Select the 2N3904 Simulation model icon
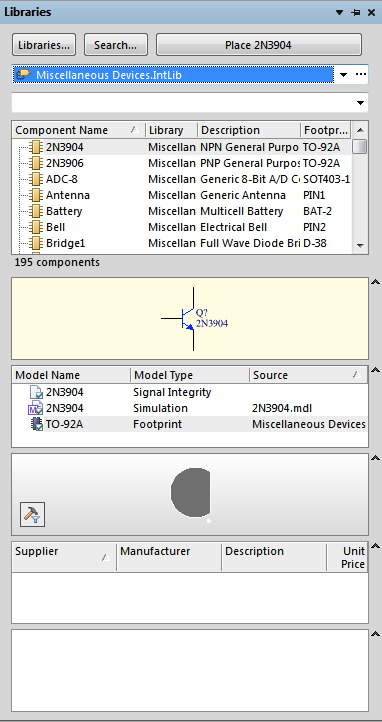382x722 pixels. 35,408
